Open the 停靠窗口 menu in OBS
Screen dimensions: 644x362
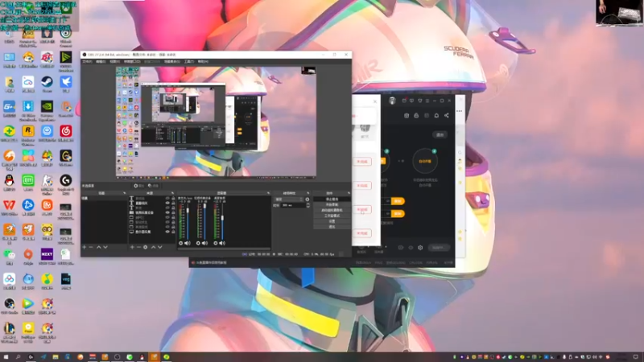(x=132, y=62)
